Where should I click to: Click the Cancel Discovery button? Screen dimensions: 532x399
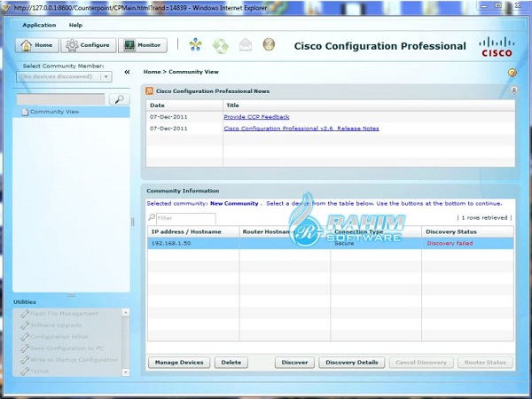point(421,363)
